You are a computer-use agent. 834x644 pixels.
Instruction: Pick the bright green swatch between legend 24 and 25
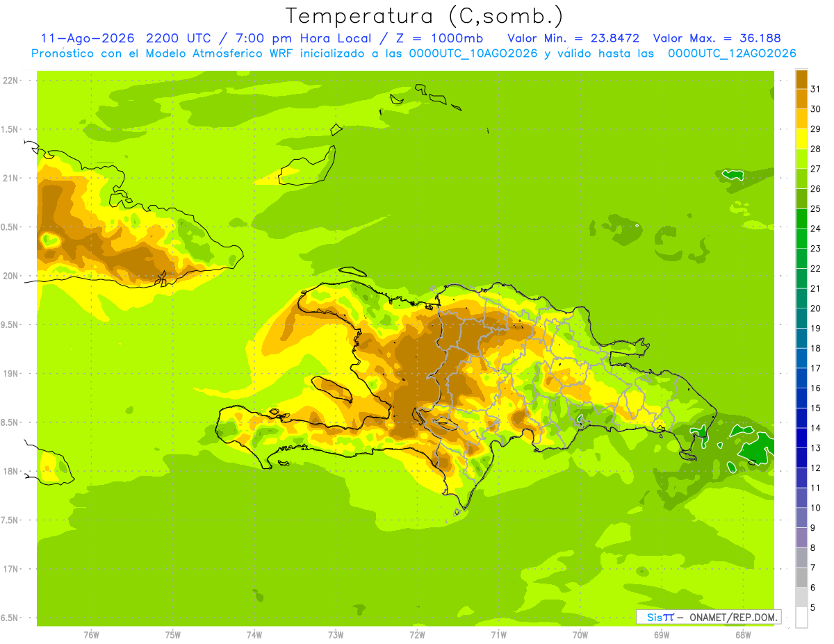(801, 219)
